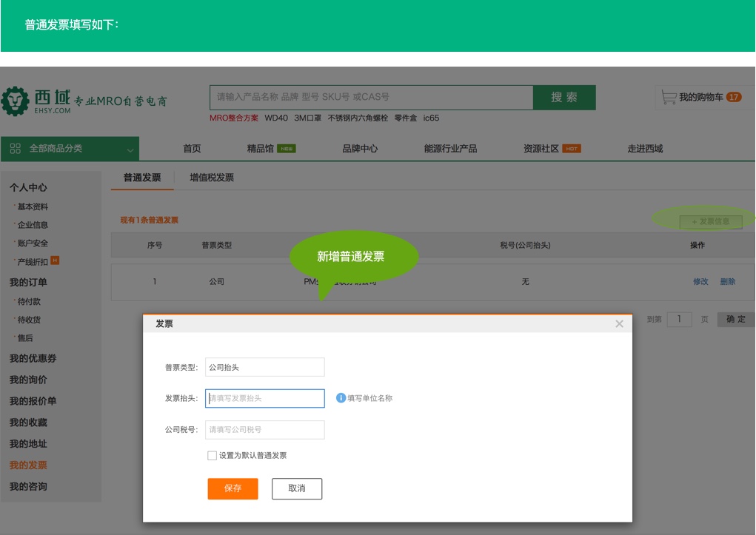Viewport: 756px width, 535px height.
Task: Open 品牌中心 in the navigation bar
Action: point(360,149)
